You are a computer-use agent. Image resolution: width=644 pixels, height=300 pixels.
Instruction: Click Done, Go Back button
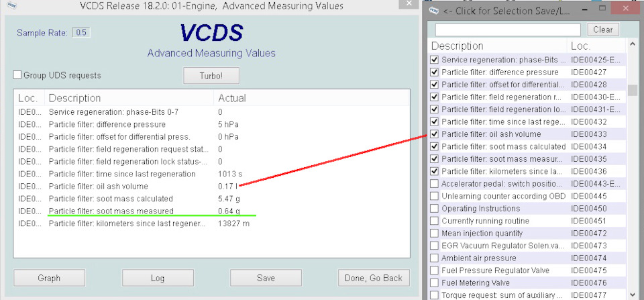[374, 278]
